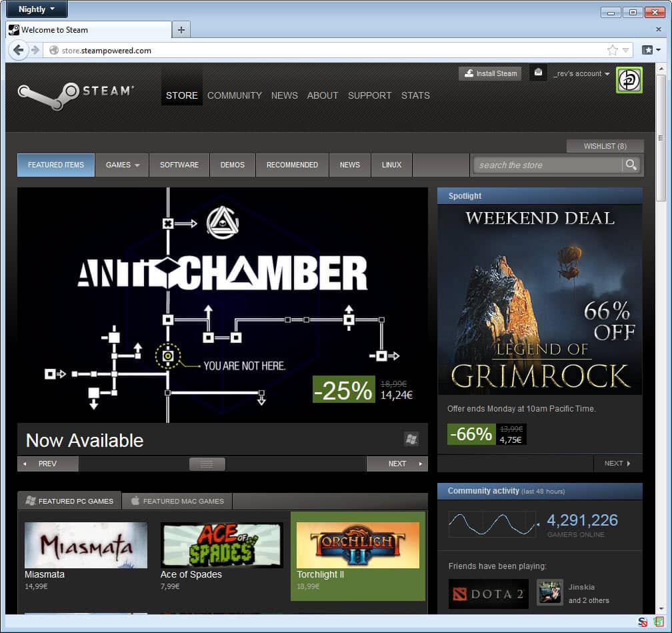Open the Torchlight II game thumbnail

coord(357,545)
